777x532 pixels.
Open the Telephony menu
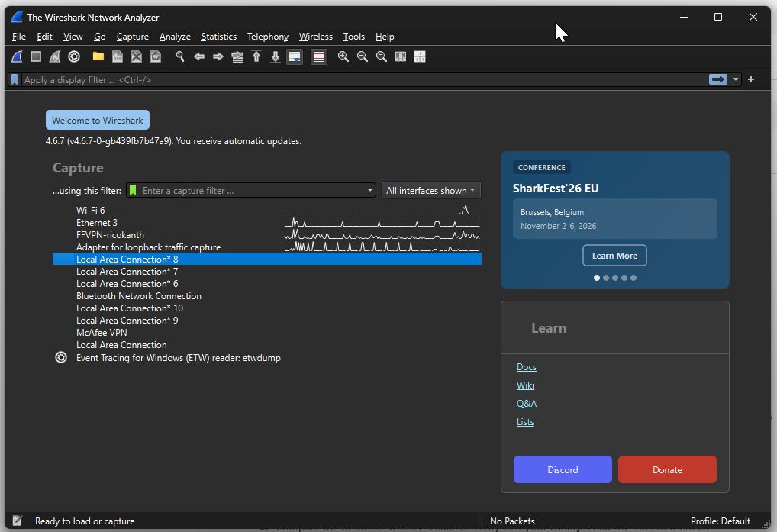[268, 37]
